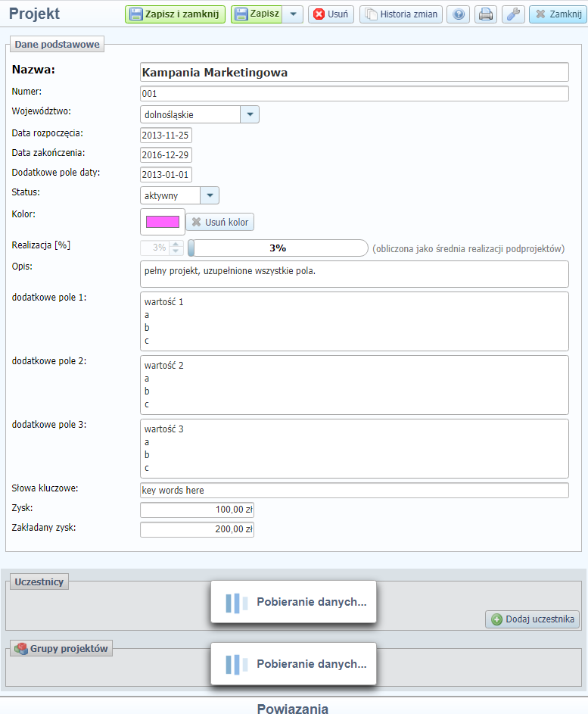The height and width of the screenshot is (714, 588).
Task: Click the Słowa kluczowe input field
Action: click(x=354, y=491)
